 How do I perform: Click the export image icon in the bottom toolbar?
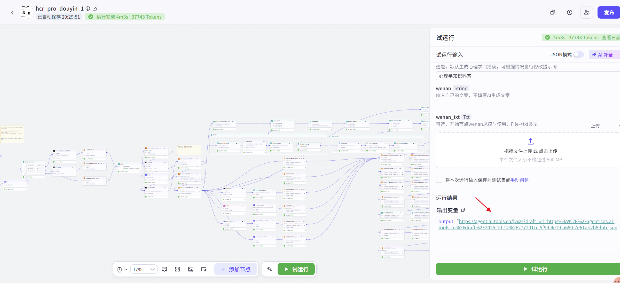pos(191,269)
